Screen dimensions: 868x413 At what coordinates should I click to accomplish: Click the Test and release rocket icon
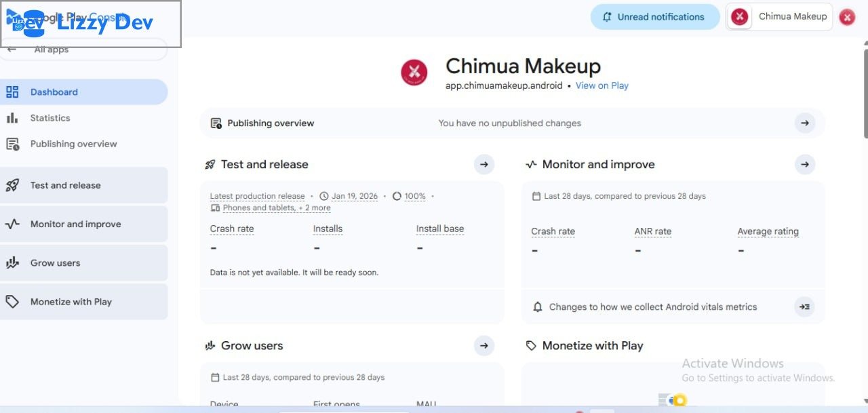12,185
